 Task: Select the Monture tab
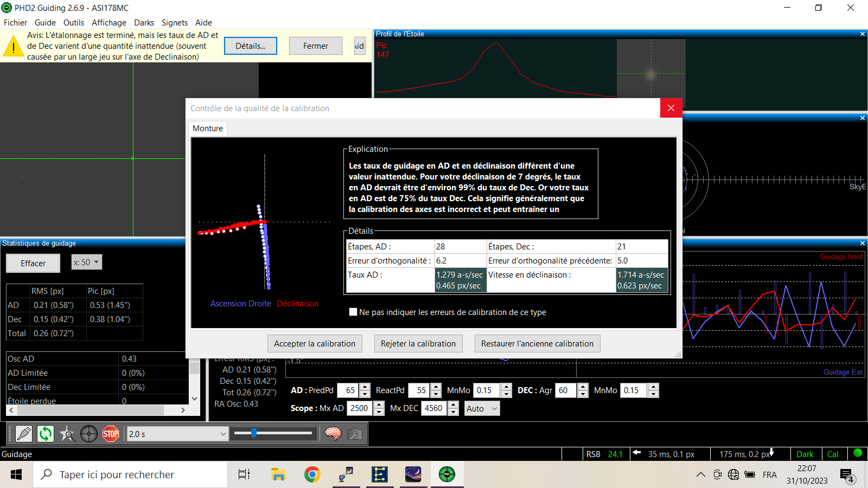tap(208, 129)
